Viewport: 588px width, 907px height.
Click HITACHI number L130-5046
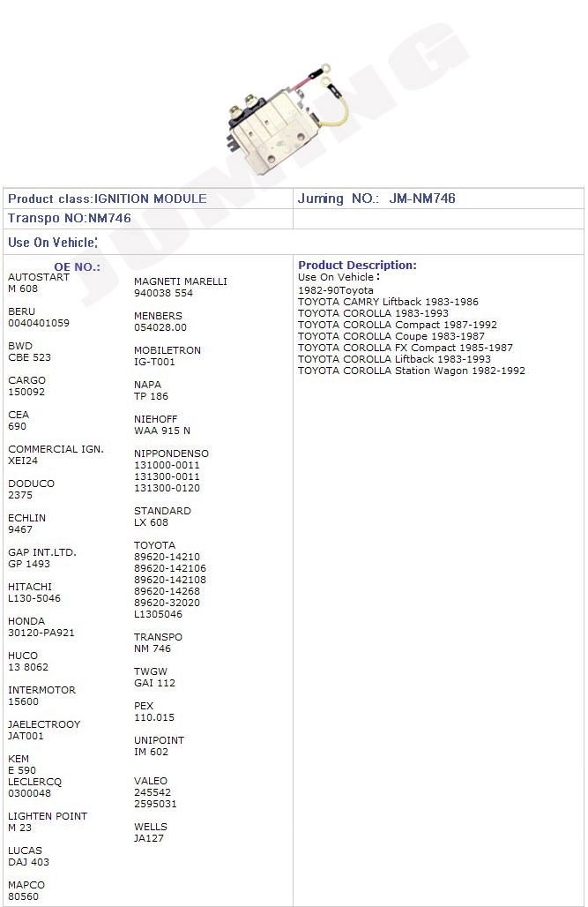(x=34, y=598)
